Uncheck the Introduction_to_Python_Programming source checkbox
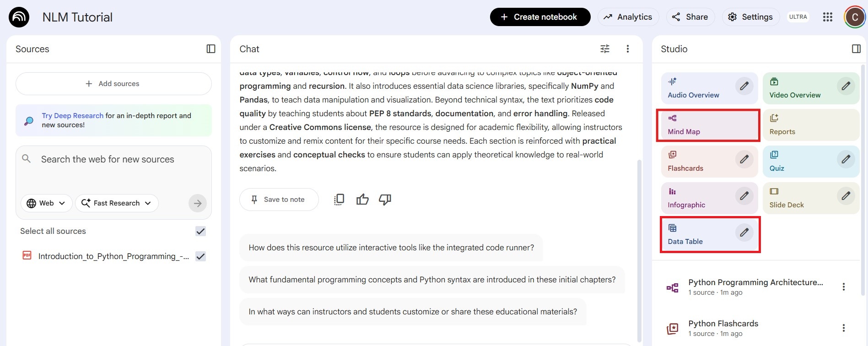Image resolution: width=868 pixels, height=346 pixels. pyautogui.click(x=200, y=256)
